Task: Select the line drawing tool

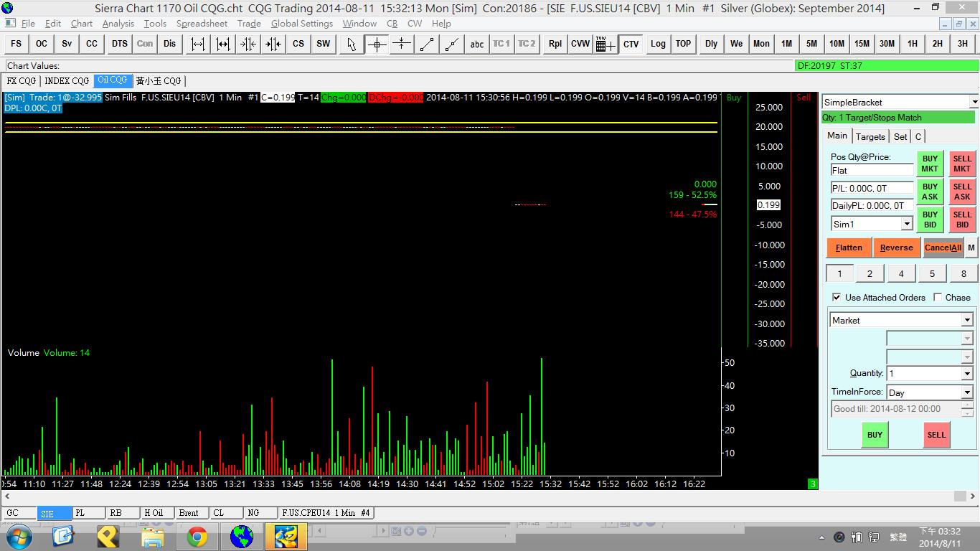Action: pos(427,44)
